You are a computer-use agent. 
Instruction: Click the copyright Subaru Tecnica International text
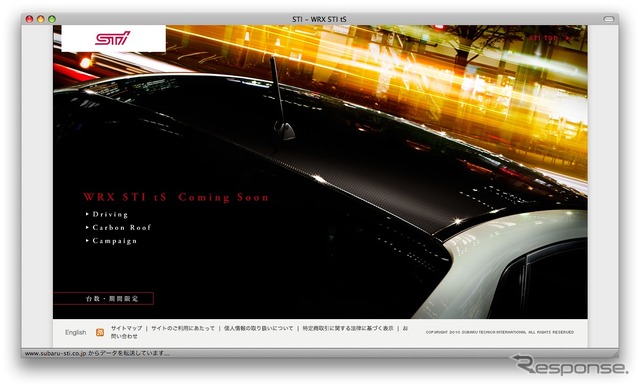pyautogui.click(x=500, y=332)
